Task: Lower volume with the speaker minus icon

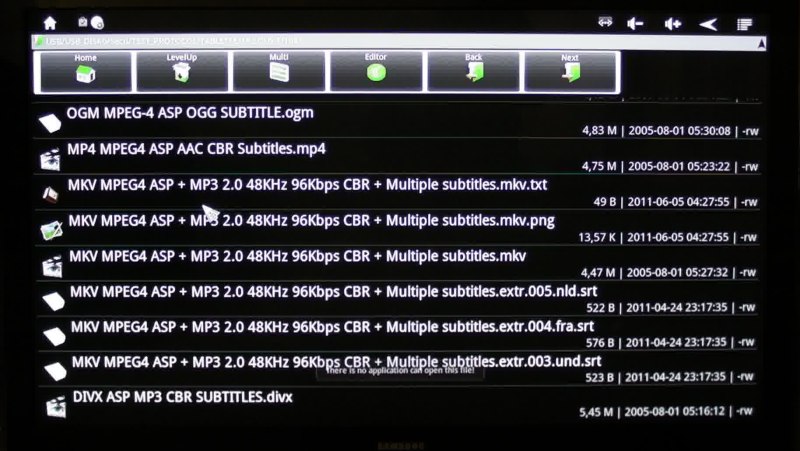Action: point(635,23)
